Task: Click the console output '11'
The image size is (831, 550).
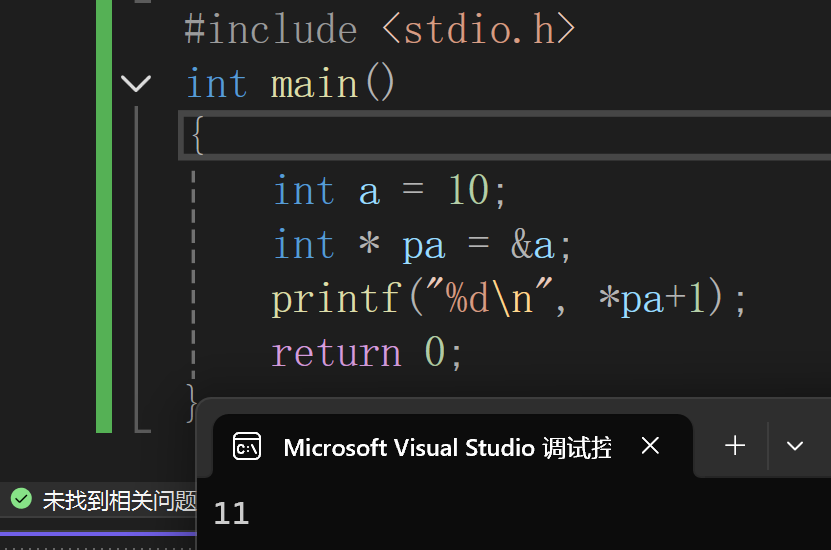Action: (231, 513)
